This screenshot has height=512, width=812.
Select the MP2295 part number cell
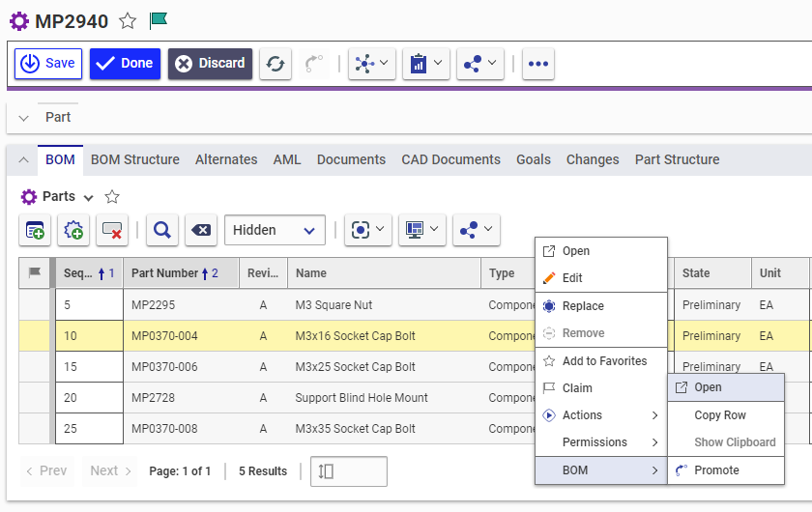[182, 305]
